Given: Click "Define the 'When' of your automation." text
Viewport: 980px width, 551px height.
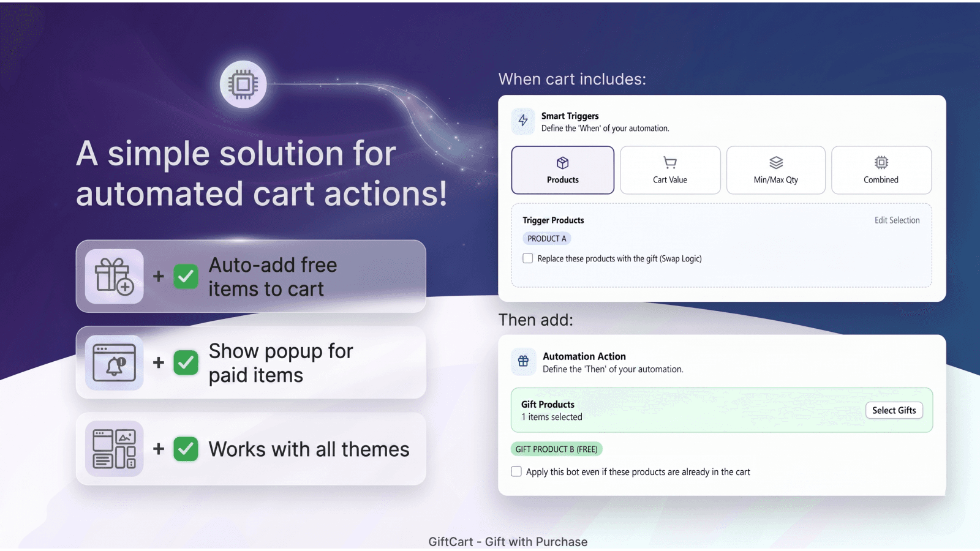Looking at the screenshot, I should (605, 129).
